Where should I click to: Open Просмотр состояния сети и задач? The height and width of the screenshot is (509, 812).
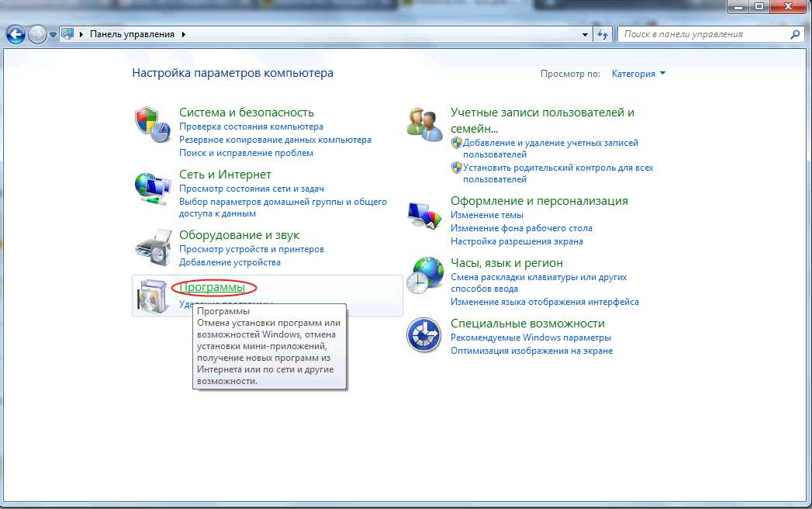(x=252, y=189)
